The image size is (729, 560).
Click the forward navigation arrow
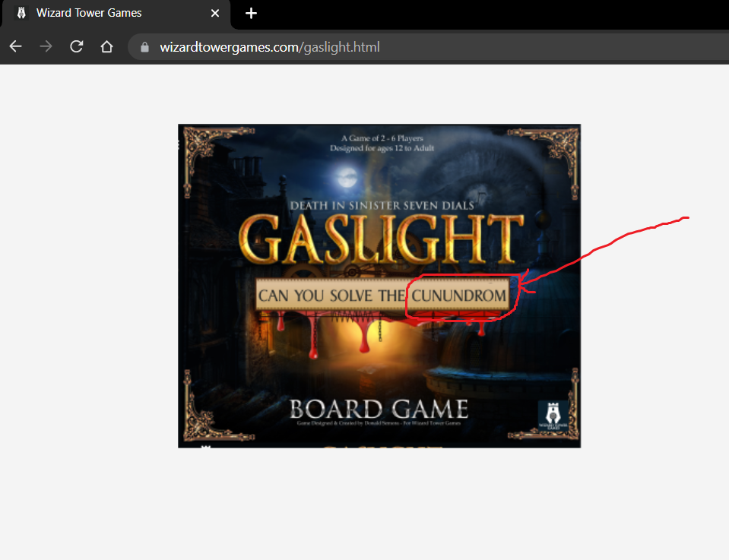click(x=46, y=46)
